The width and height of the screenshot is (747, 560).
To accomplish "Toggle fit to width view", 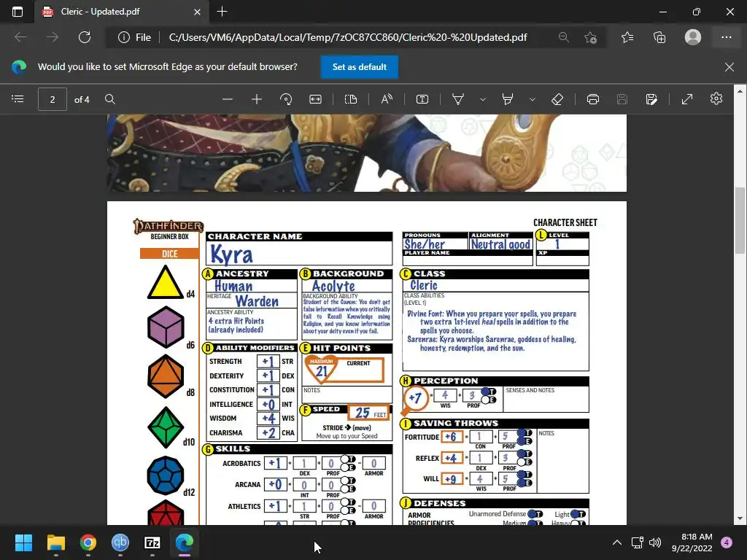I will coord(315,99).
